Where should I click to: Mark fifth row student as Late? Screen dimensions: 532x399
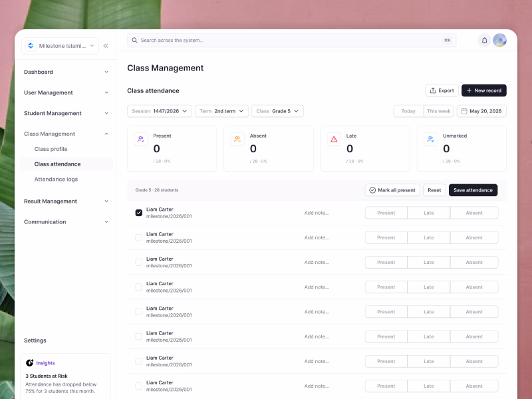point(428,312)
